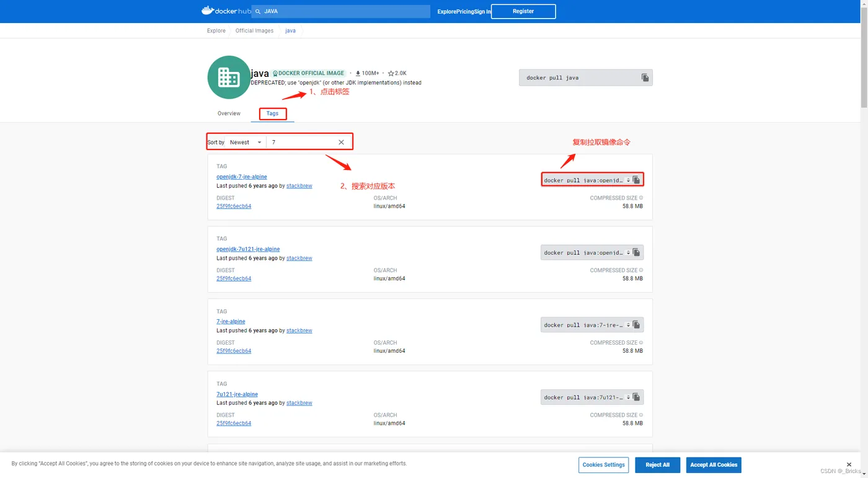Screen dimensions: 868x478
Task: Open digest 25f9fc6ecb64 of openjdk-7-jre-alpine
Action: [x=234, y=206]
